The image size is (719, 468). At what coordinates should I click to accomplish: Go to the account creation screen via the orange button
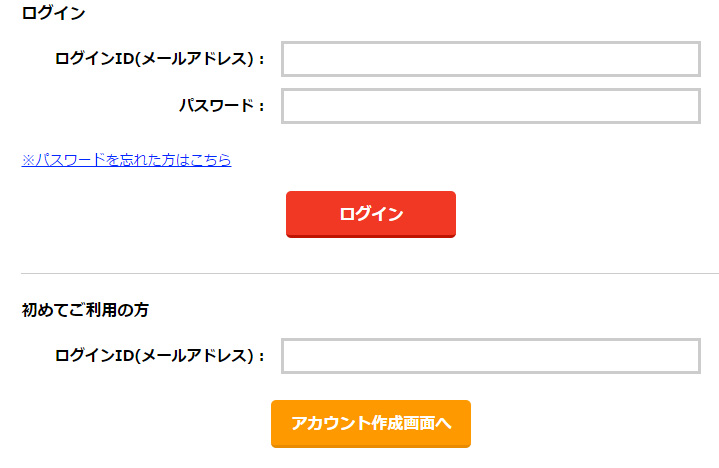pyautogui.click(x=371, y=424)
